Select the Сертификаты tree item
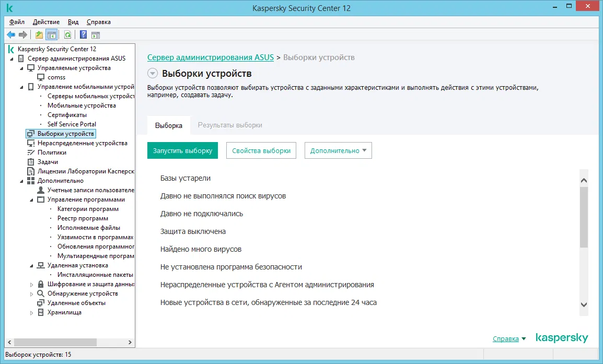The image size is (603, 364). coord(67,115)
